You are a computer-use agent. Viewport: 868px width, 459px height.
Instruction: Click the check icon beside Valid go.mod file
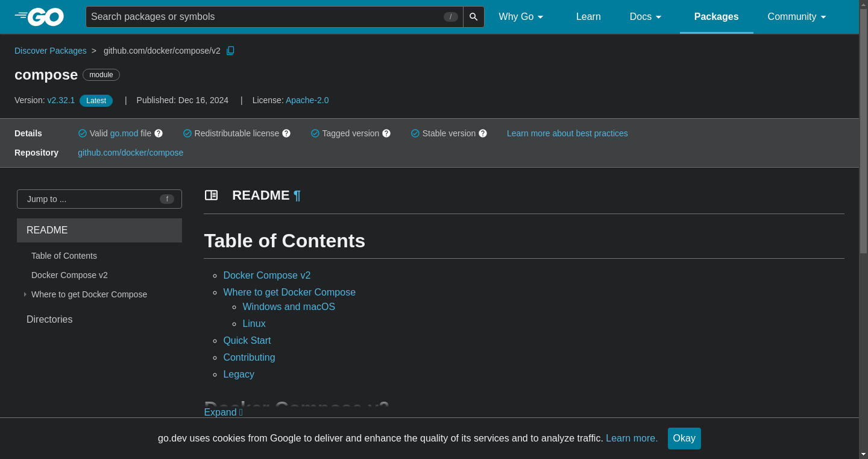point(83,133)
